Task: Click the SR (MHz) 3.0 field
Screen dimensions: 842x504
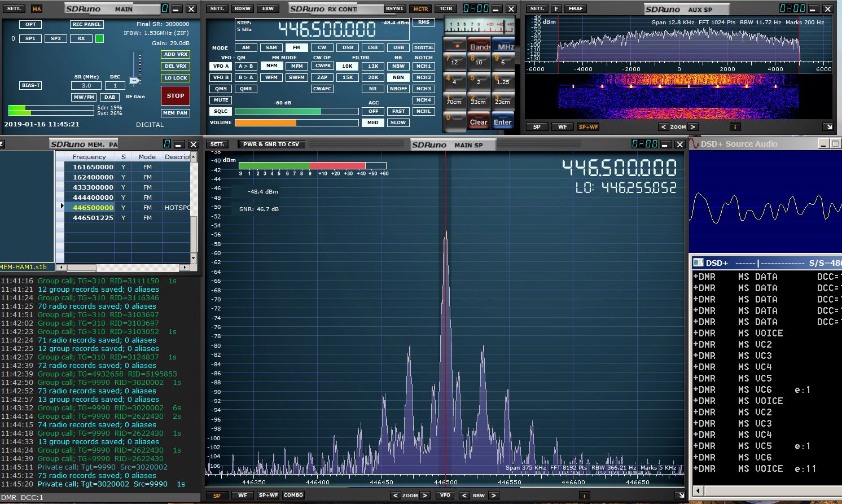Action: click(86, 86)
